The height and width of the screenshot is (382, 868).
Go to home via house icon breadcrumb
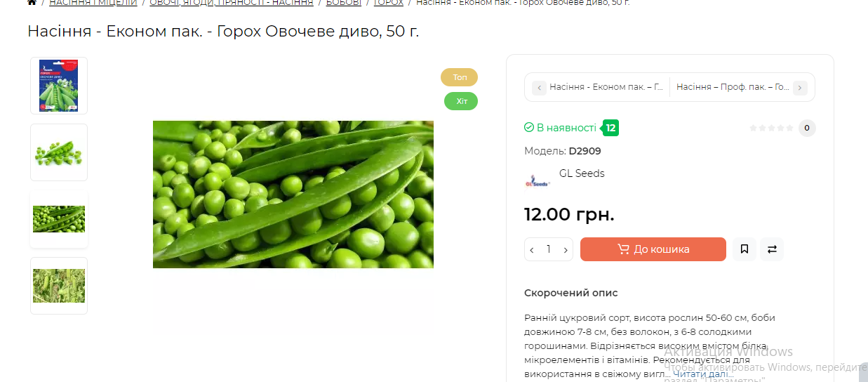point(32,2)
